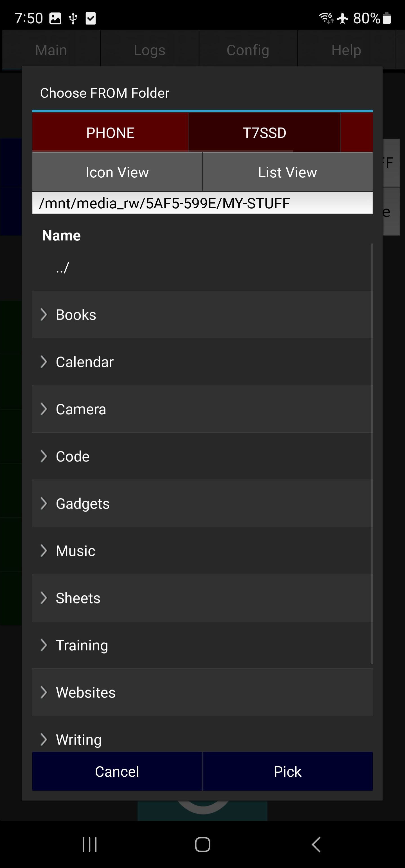Select the PHONE storage tab

pyautogui.click(x=110, y=132)
